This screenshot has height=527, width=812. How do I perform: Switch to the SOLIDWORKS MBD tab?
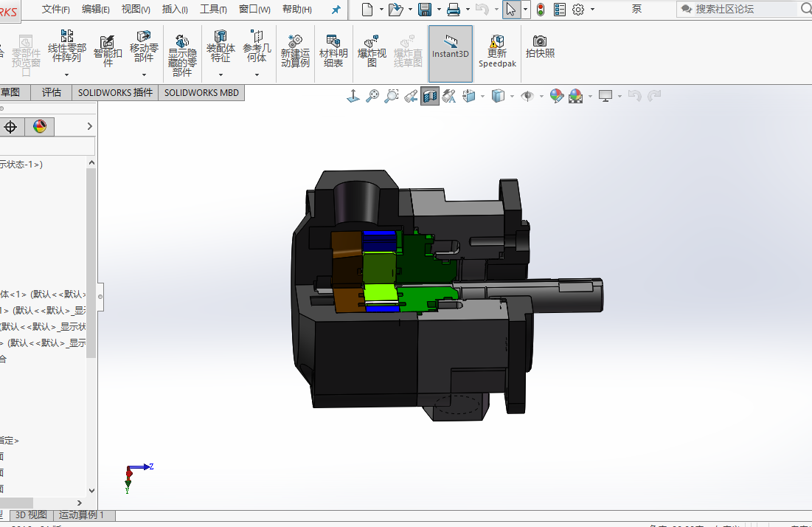201,93
